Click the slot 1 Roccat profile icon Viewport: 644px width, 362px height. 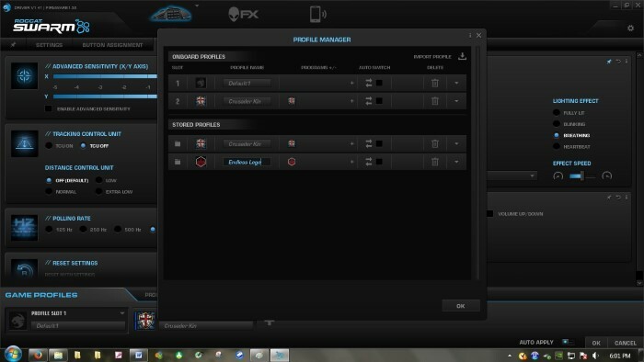tap(201, 84)
